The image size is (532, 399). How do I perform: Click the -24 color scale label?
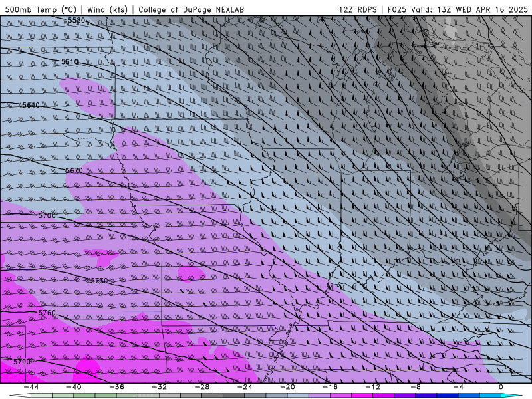point(245,387)
